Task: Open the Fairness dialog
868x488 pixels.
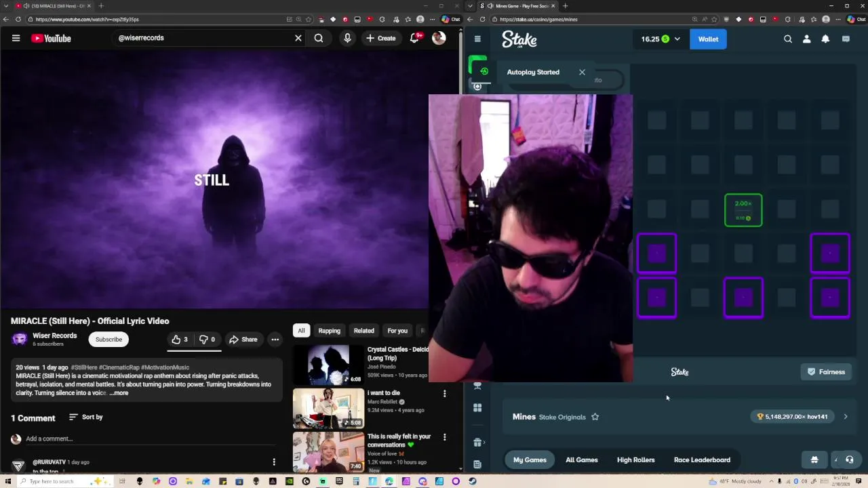Action: 826,371
